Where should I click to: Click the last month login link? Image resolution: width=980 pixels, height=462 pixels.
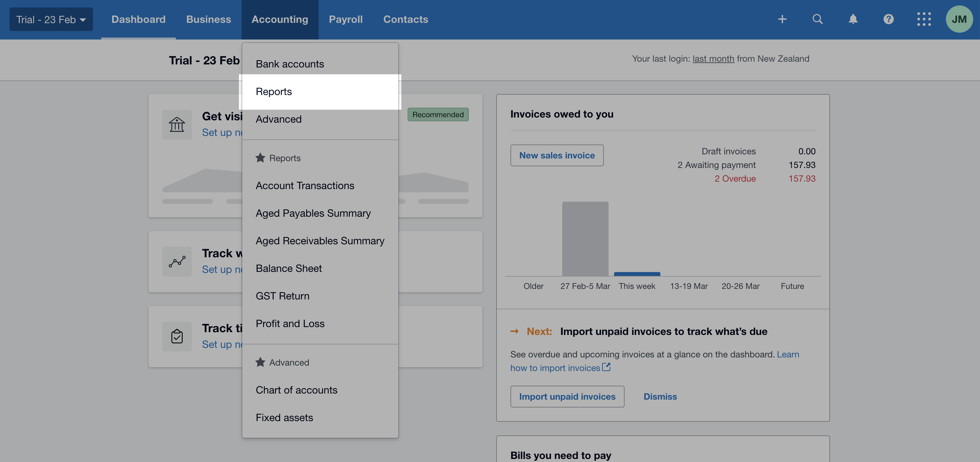point(713,59)
